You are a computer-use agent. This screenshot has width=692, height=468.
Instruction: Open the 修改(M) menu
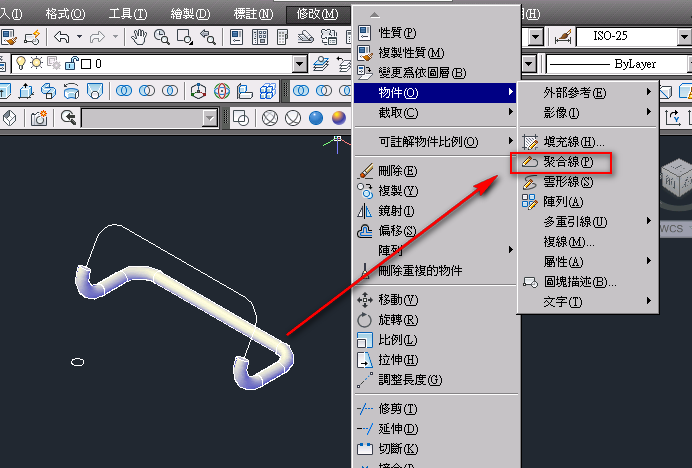317,14
